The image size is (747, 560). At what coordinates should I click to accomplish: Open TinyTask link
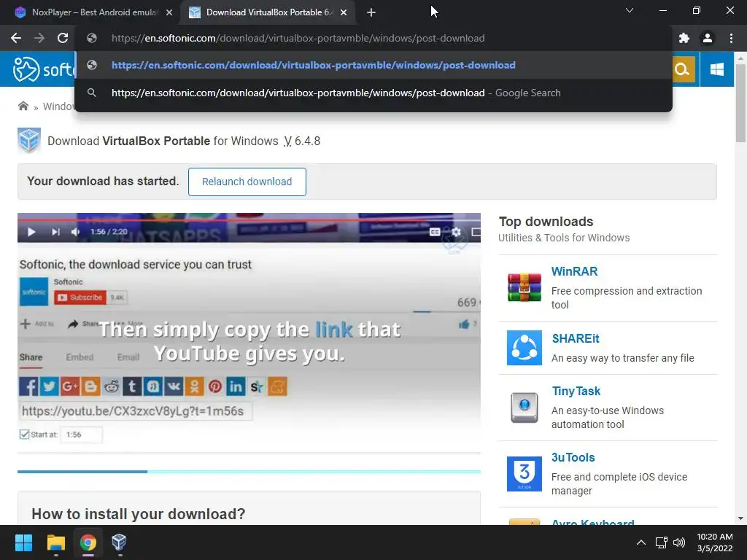tap(576, 392)
